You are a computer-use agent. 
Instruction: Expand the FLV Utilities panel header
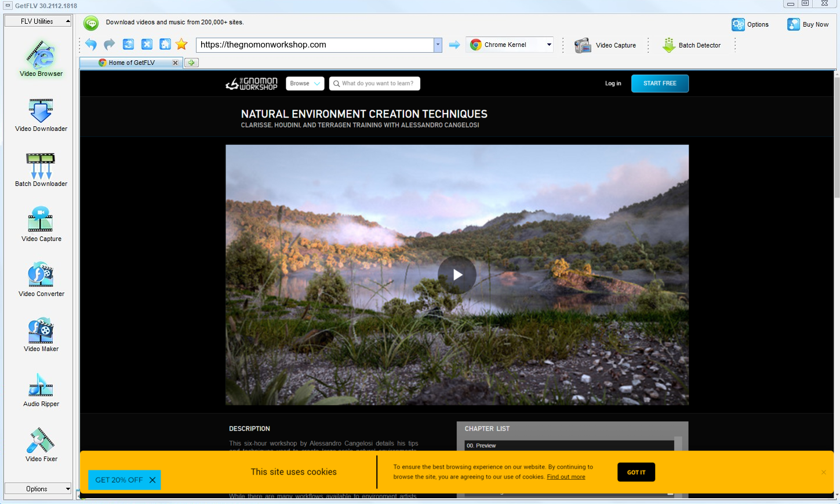tap(38, 21)
